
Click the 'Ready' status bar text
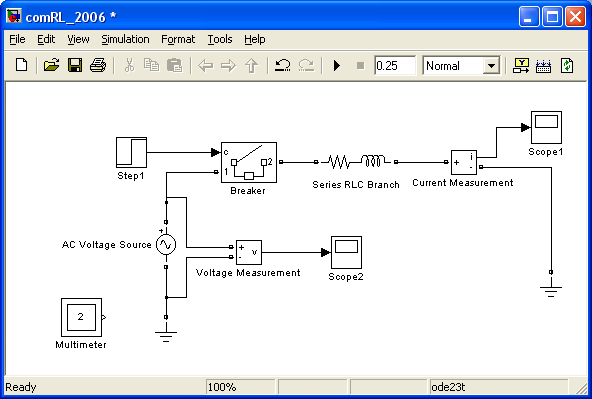(21, 387)
